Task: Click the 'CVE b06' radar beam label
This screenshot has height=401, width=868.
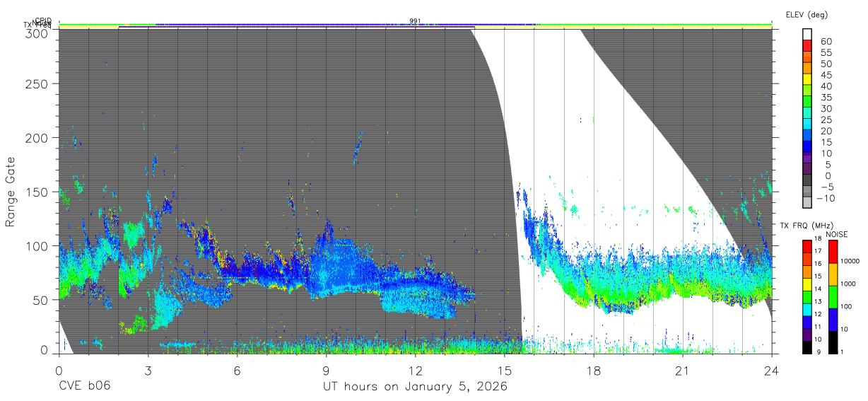Action: coord(84,386)
